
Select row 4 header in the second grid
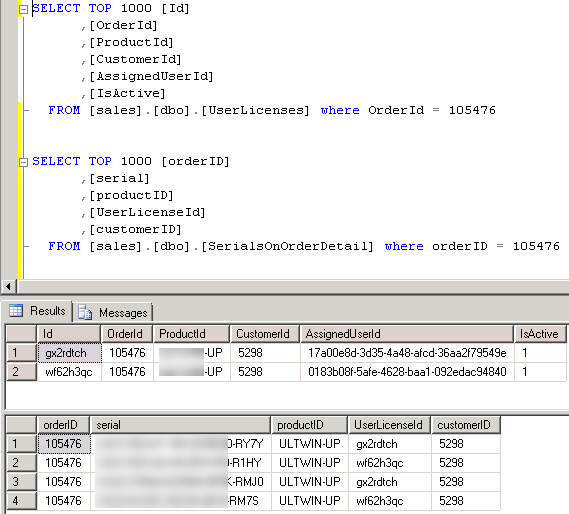point(21,501)
